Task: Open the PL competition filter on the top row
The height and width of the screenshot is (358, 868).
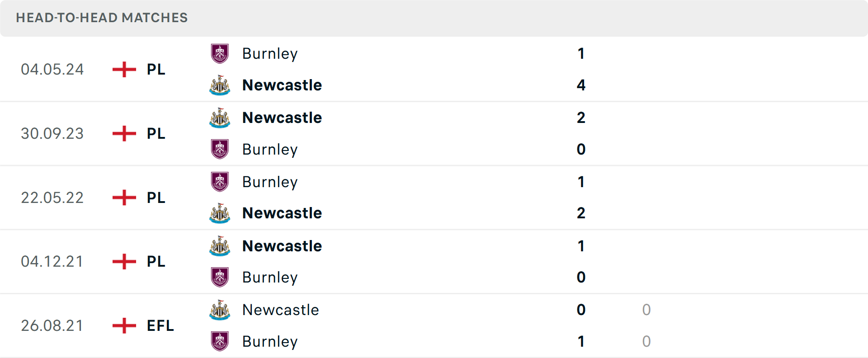Action: [155, 69]
